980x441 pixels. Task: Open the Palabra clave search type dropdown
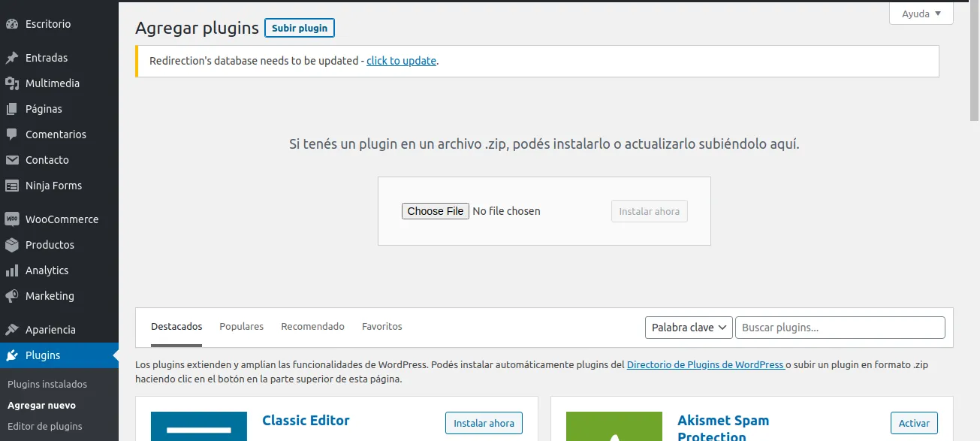tap(689, 328)
